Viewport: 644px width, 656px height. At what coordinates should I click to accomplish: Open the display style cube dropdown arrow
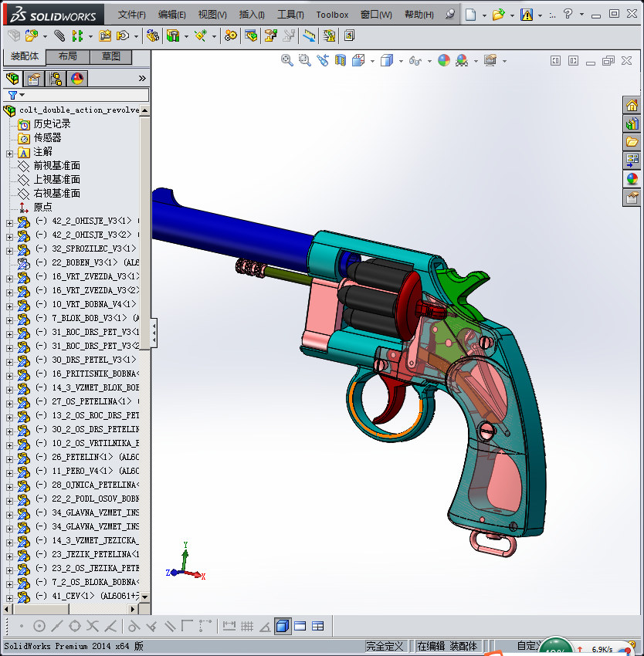400,61
